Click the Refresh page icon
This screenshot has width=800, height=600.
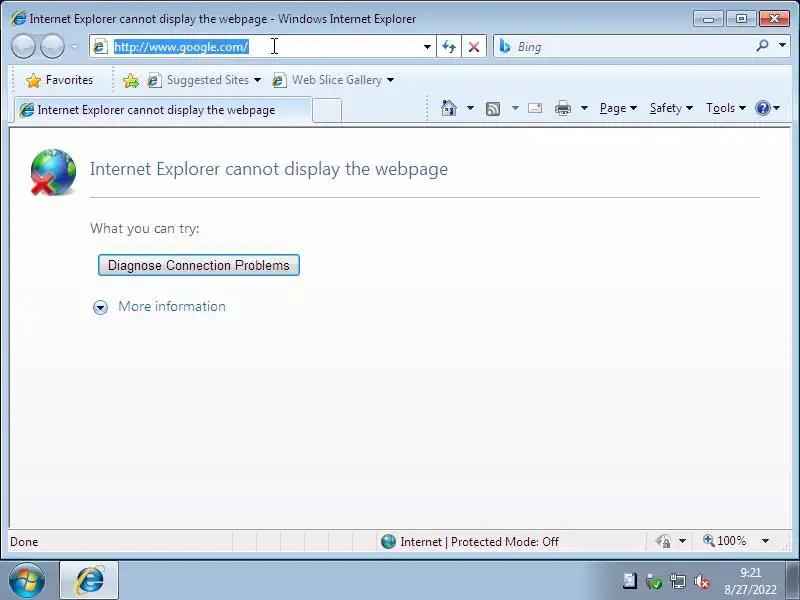(449, 47)
